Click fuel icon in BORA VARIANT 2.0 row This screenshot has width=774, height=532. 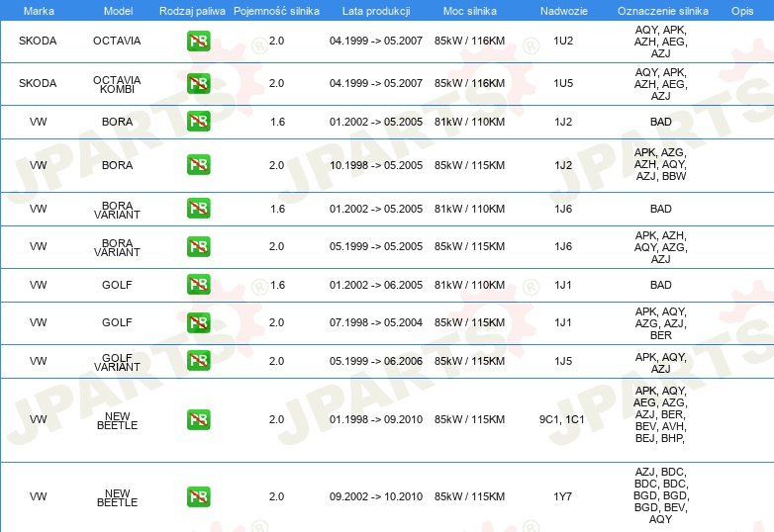198,246
